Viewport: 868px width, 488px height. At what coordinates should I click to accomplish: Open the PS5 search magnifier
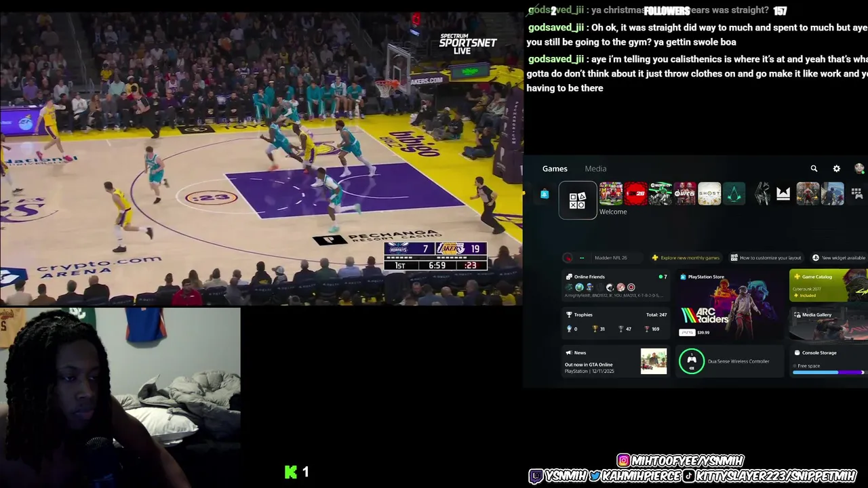[x=814, y=169]
